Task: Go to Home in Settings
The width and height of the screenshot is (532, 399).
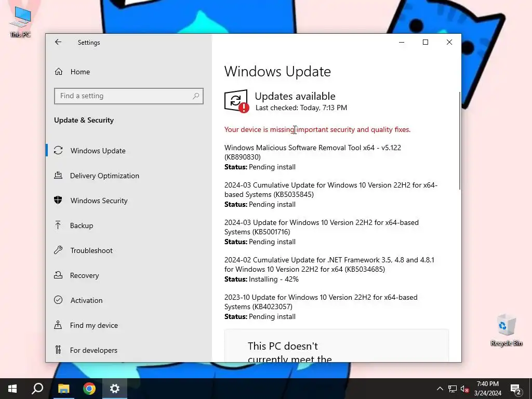Action: point(80,72)
